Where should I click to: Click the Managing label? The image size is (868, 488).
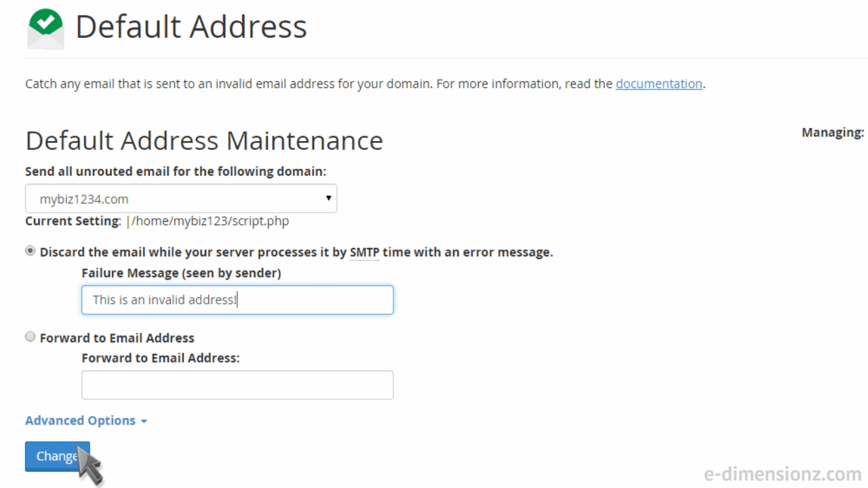[x=833, y=132]
